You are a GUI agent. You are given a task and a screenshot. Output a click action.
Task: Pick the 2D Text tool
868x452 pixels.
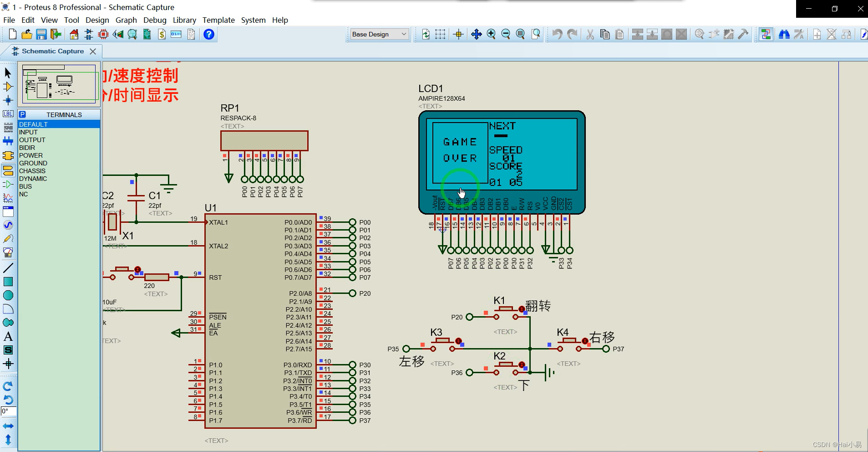[x=8, y=337]
